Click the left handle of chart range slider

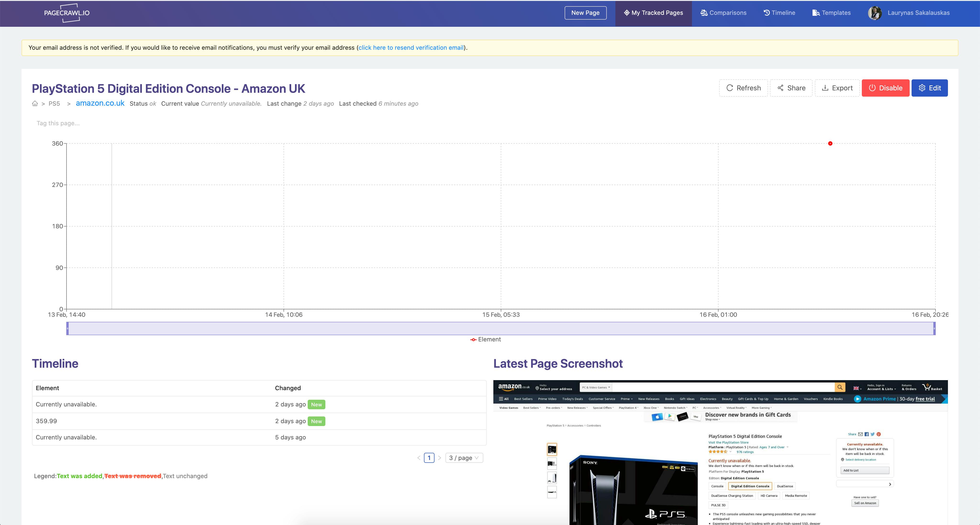click(x=68, y=328)
